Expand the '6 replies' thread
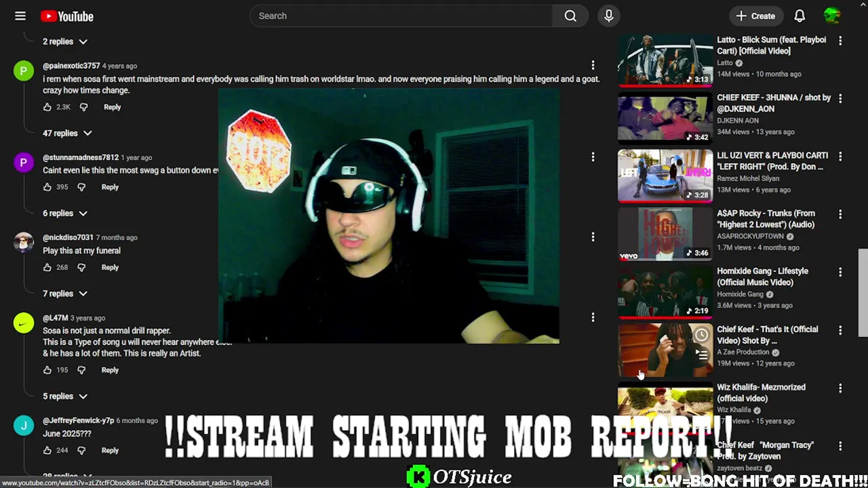This screenshot has height=488, width=868. [x=65, y=213]
